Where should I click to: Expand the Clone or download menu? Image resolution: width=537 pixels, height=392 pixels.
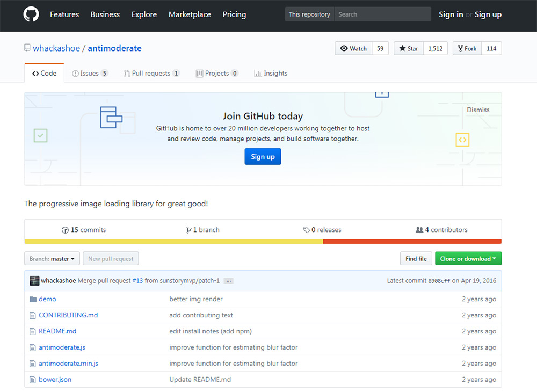pos(468,259)
